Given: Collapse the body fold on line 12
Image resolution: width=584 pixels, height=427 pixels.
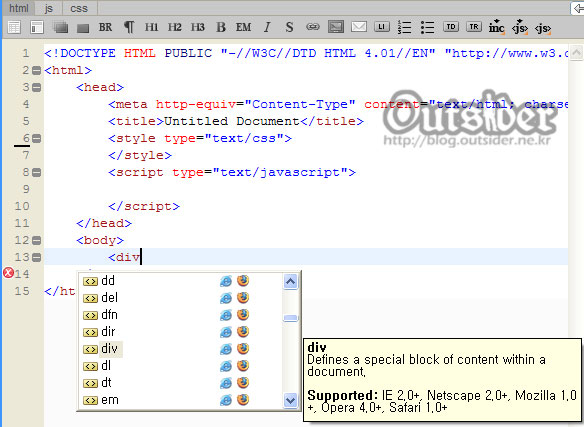Looking at the screenshot, I should click(36, 240).
